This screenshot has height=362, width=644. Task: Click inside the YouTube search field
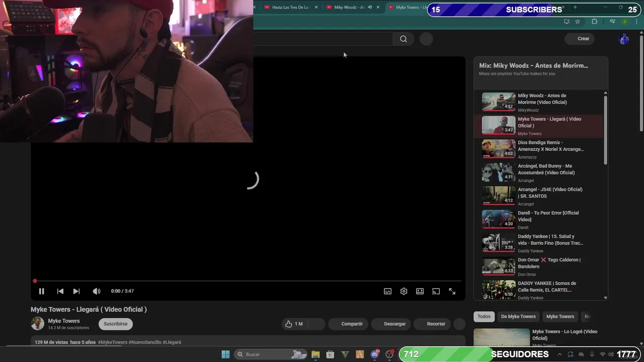323,39
